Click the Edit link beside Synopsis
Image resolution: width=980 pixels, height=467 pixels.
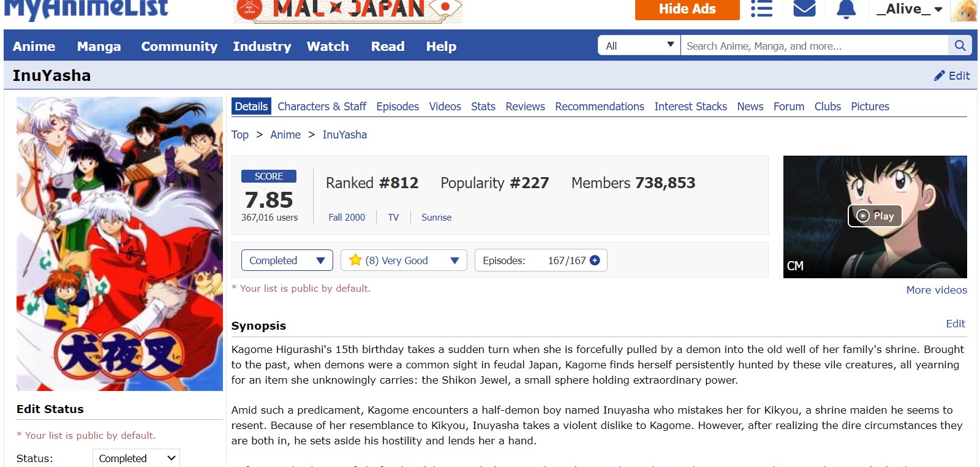click(956, 324)
